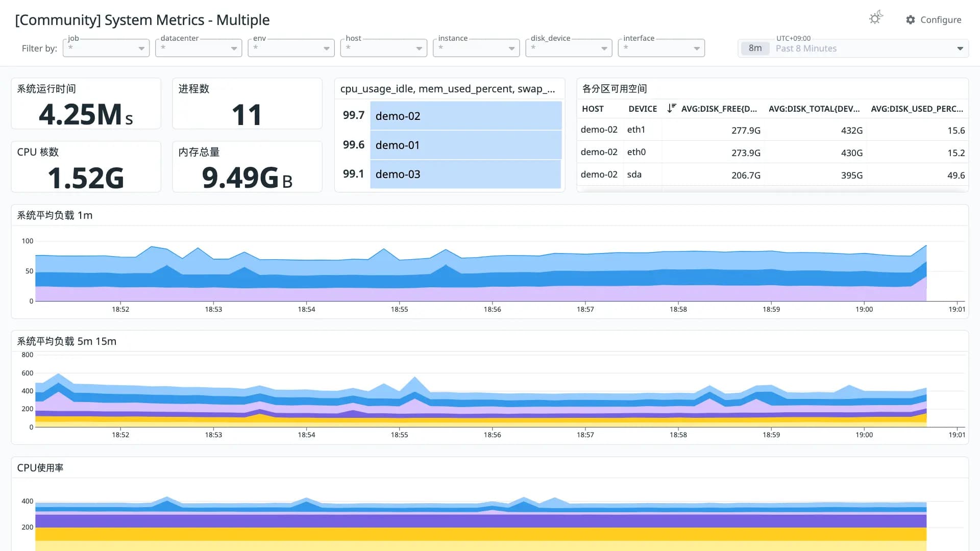Click the 15.2 disk used percent value

(x=956, y=153)
